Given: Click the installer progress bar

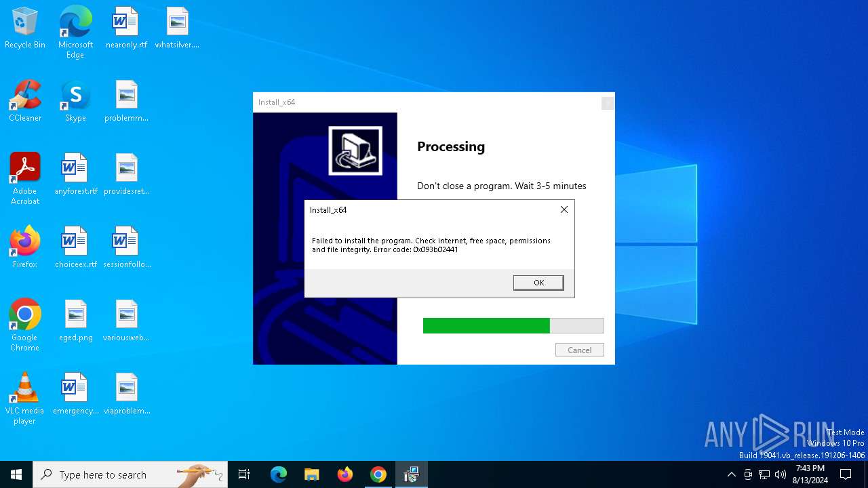Looking at the screenshot, I should click(513, 326).
